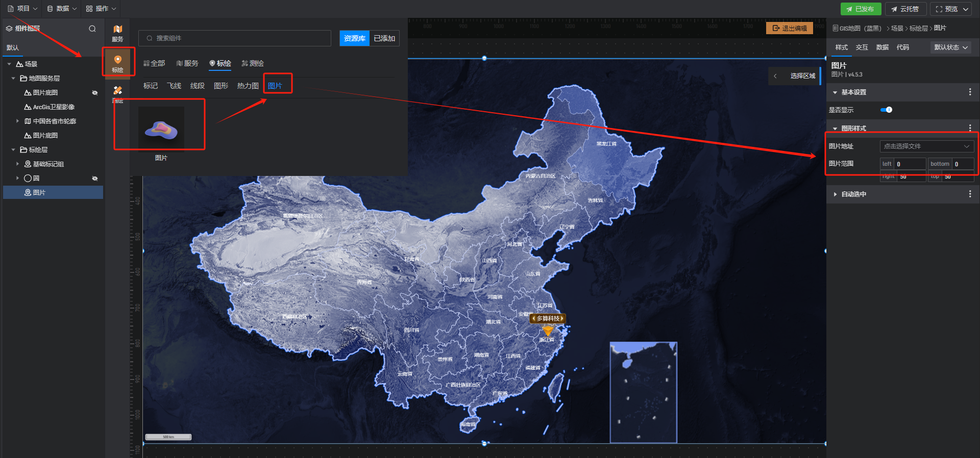
Task: Click the 中国各省市轮廓 map icon
Action: click(x=28, y=121)
